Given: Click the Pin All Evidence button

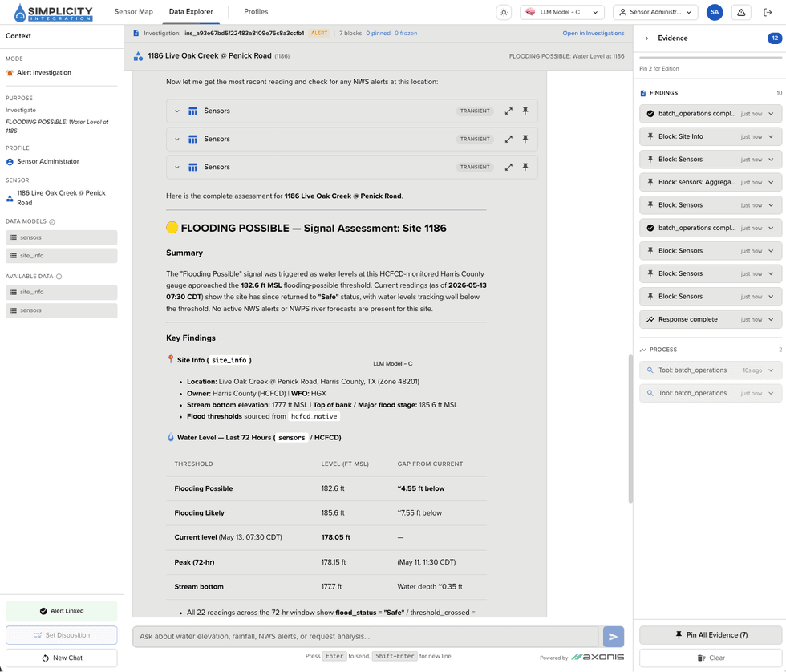Looking at the screenshot, I should 711,635.
